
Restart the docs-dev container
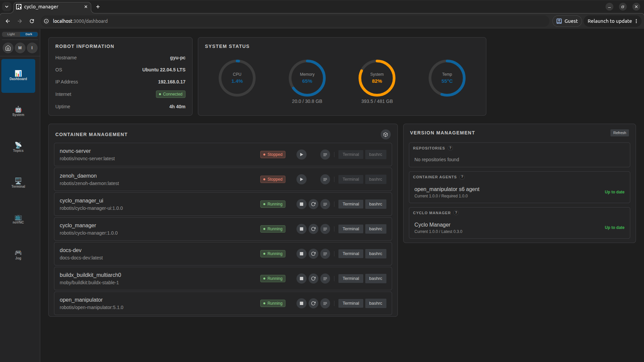coord(313,254)
